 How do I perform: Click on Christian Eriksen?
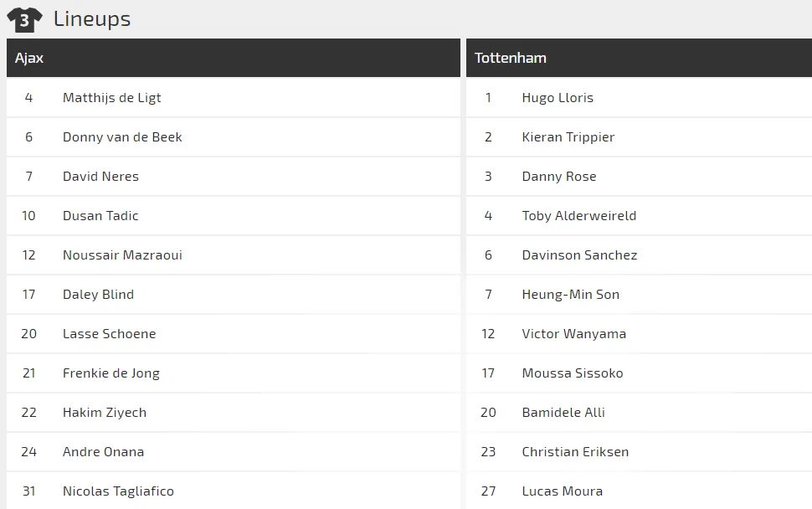click(575, 452)
